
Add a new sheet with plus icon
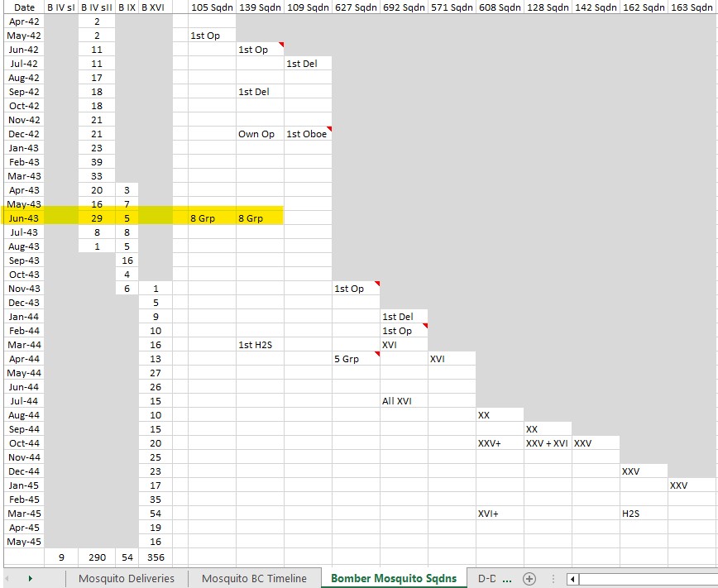point(529,578)
